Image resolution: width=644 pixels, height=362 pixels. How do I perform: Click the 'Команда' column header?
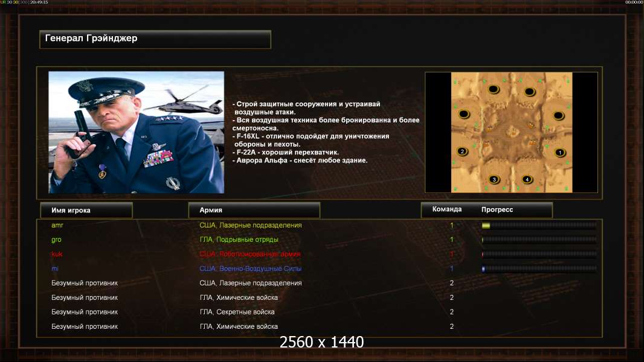447,209
